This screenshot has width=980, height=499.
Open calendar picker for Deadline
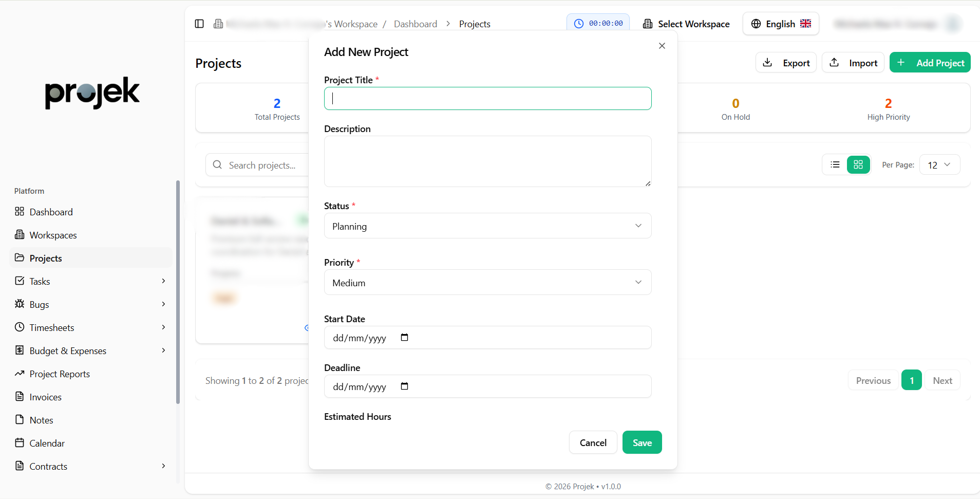click(404, 386)
